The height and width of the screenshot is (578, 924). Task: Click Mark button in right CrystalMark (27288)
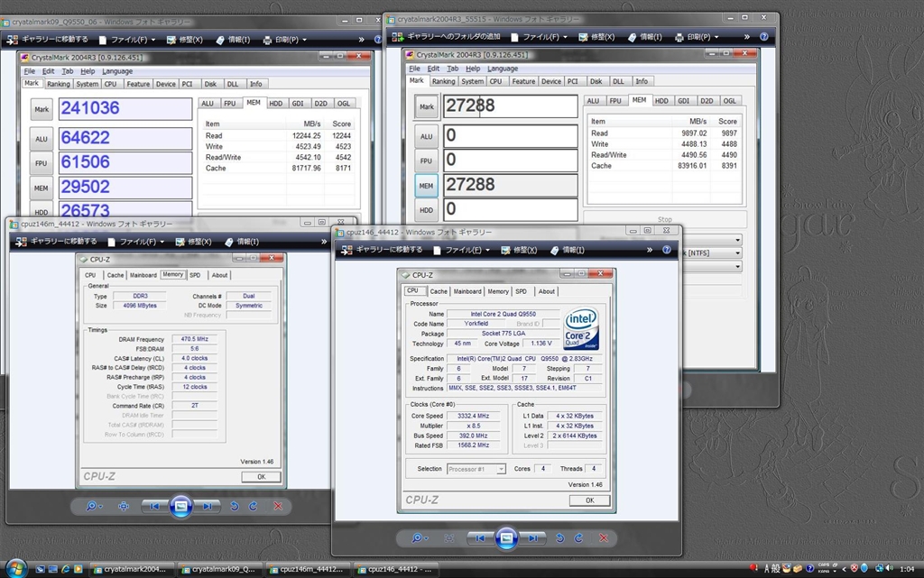click(426, 106)
